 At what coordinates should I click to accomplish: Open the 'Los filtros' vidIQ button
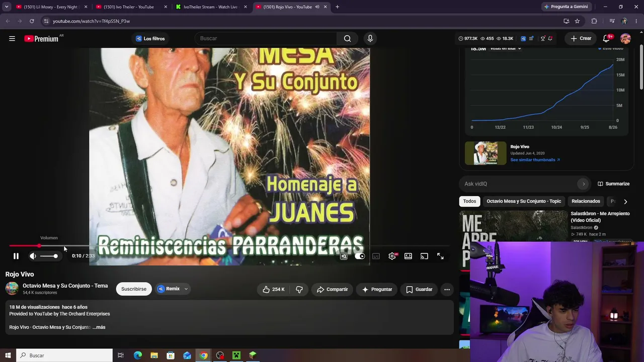pyautogui.click(x=150, y=39)
